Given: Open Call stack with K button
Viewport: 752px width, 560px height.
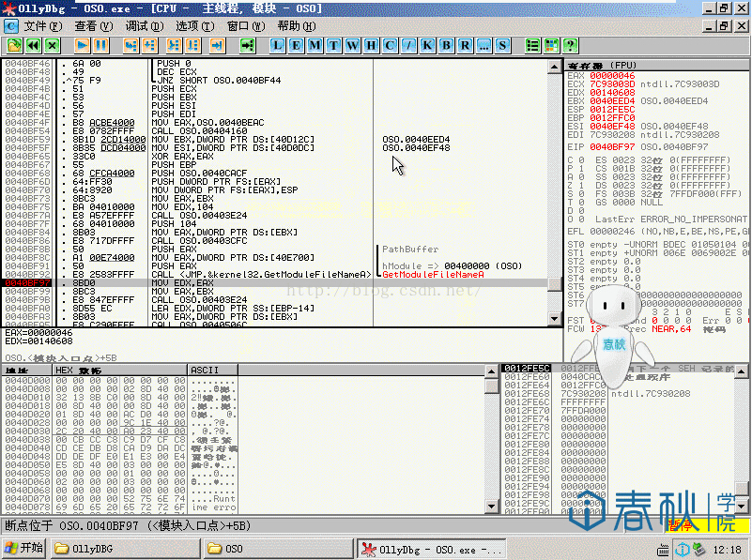Looking at the screenshot, I should [x=427, y=46].
